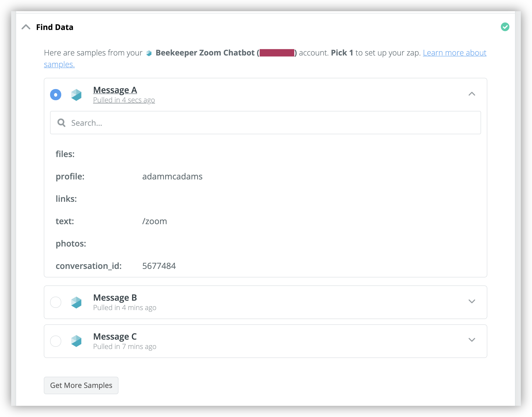Expand Message B details chevron
Image resolution: width=532 pixels, height=417 pixels.
click(471, 301)
